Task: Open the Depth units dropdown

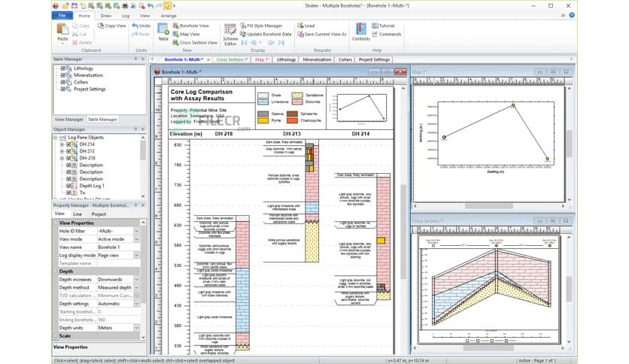Action: (136, 327)
